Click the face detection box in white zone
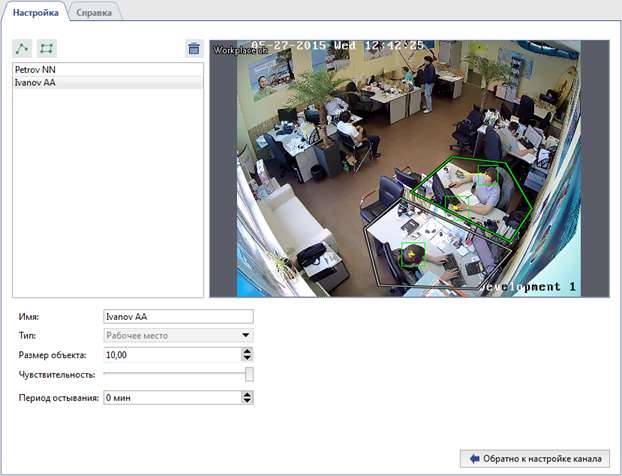 click(413, 254)
